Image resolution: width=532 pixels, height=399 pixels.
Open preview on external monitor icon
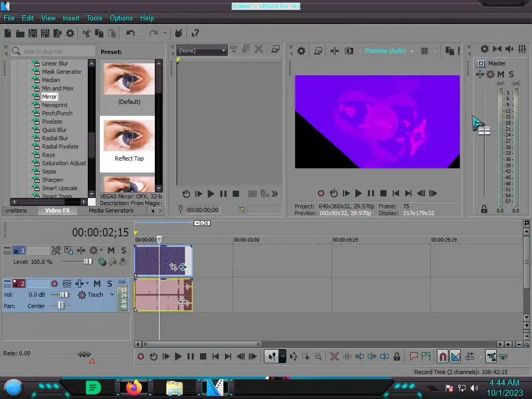point(318,51)
